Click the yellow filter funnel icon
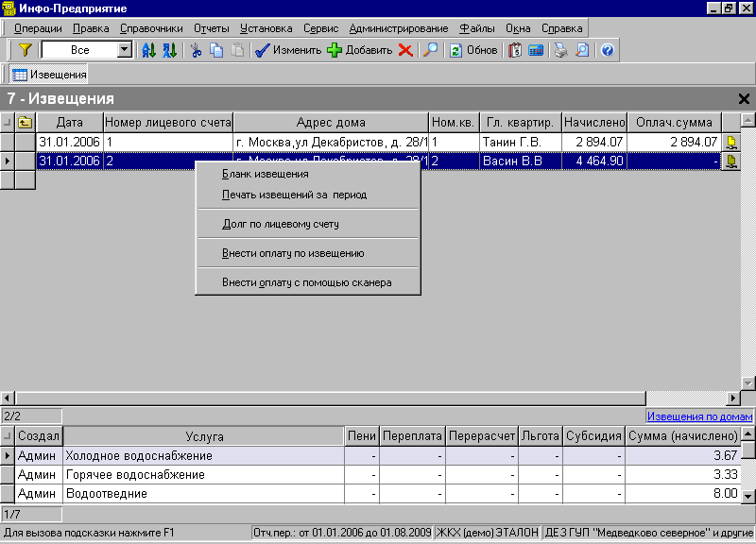Screen dimensions: 756x544 point(25,50)
